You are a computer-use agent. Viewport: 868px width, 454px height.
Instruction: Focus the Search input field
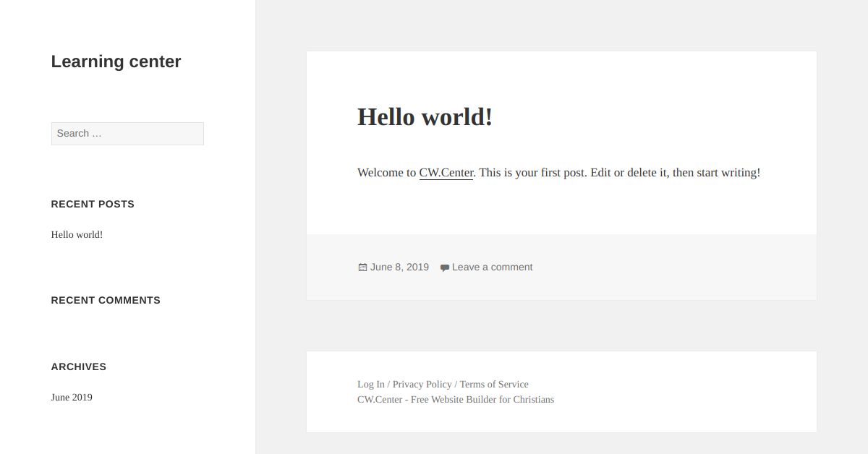pyautogui.click(x=127, y=134)
